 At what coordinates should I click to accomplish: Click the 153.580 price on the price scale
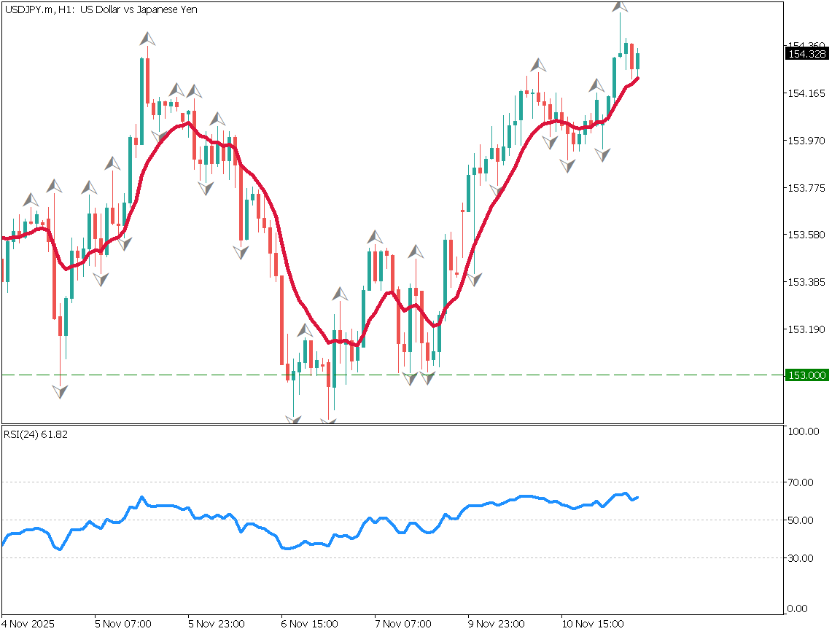[x=806, y=235]
